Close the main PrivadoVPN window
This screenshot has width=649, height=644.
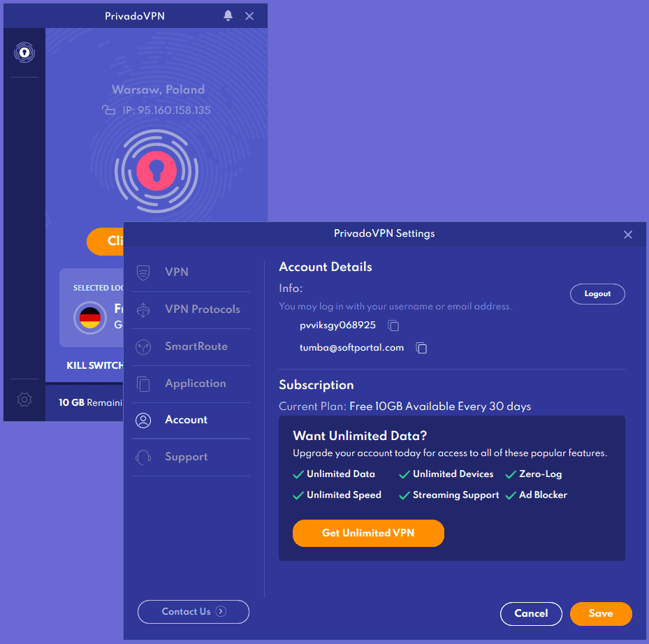pyautogui.click(x=249, y=16)
